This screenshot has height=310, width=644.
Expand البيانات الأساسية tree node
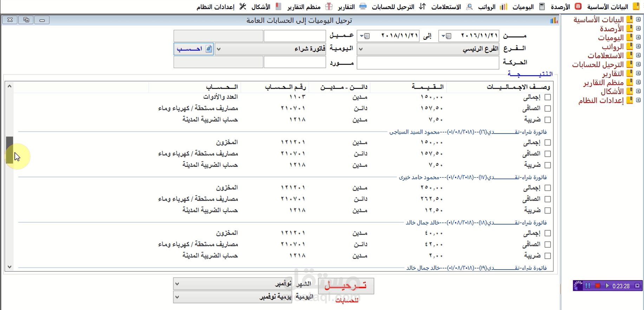tap(638, 19)
